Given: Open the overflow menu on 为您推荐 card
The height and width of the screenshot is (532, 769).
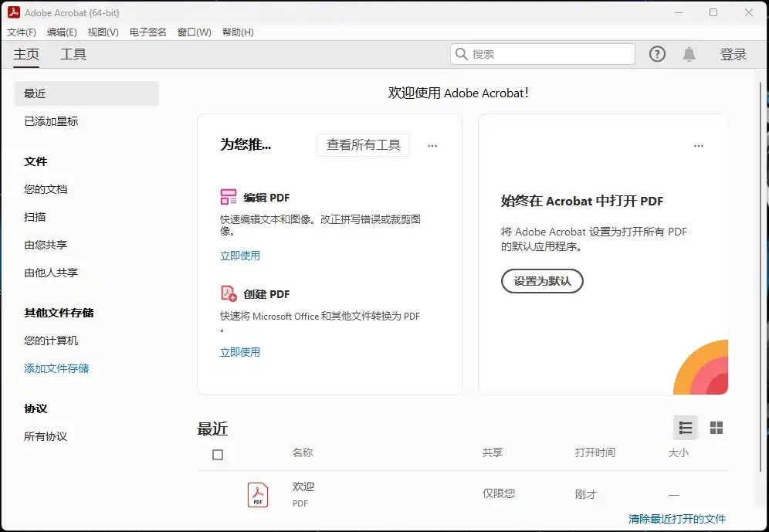Looking at the screenshot, I should coord(432,146).
